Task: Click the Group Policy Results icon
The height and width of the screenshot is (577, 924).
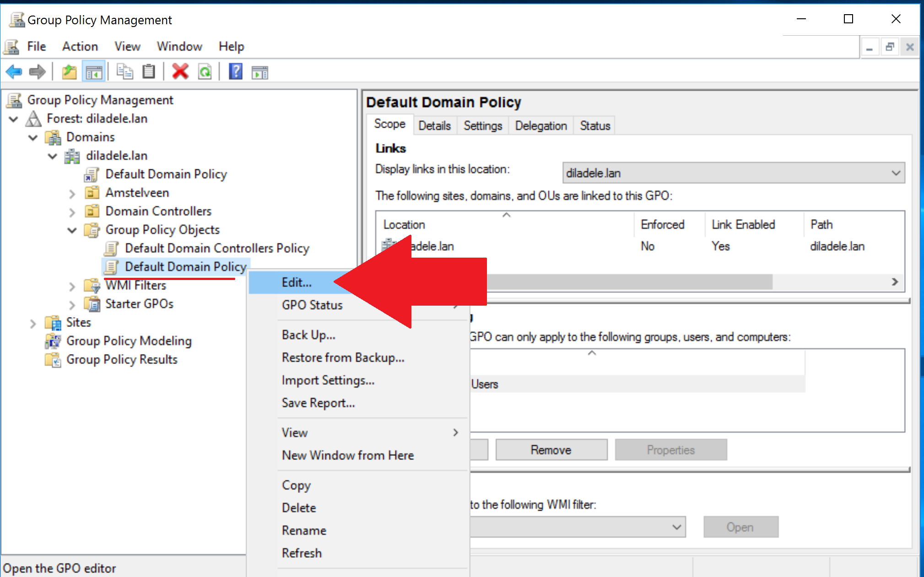Action: click(53, 360)
